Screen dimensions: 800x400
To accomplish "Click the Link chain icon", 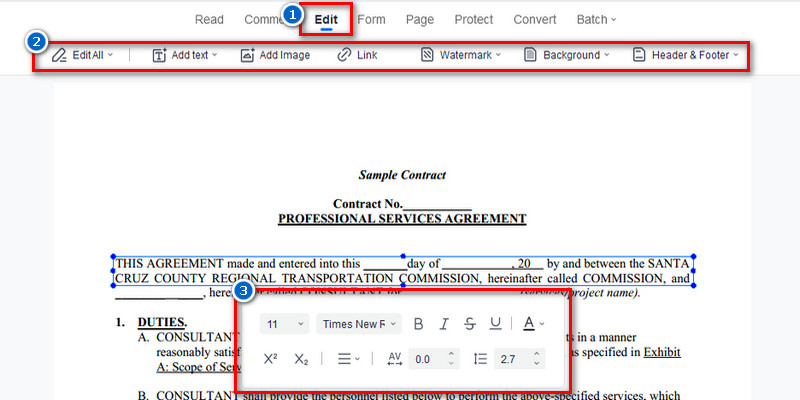I will click(344, 55).
